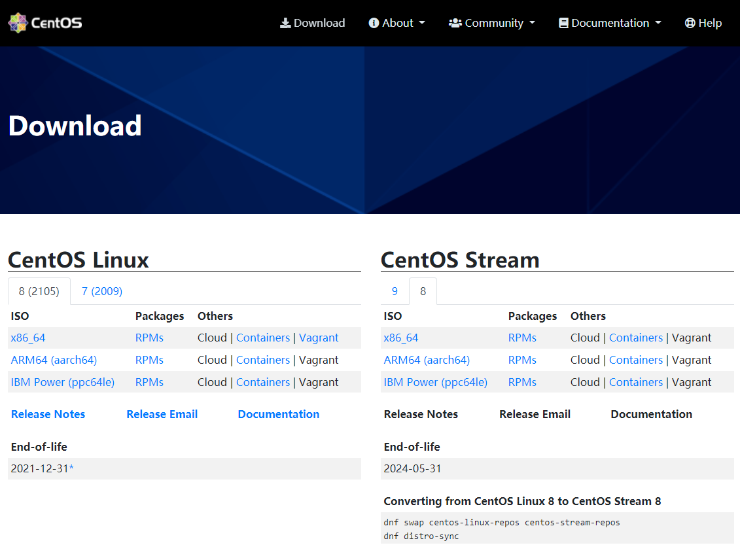Open the Help navbar link text
Screen dimensions: 740x560
coord(710,23)
